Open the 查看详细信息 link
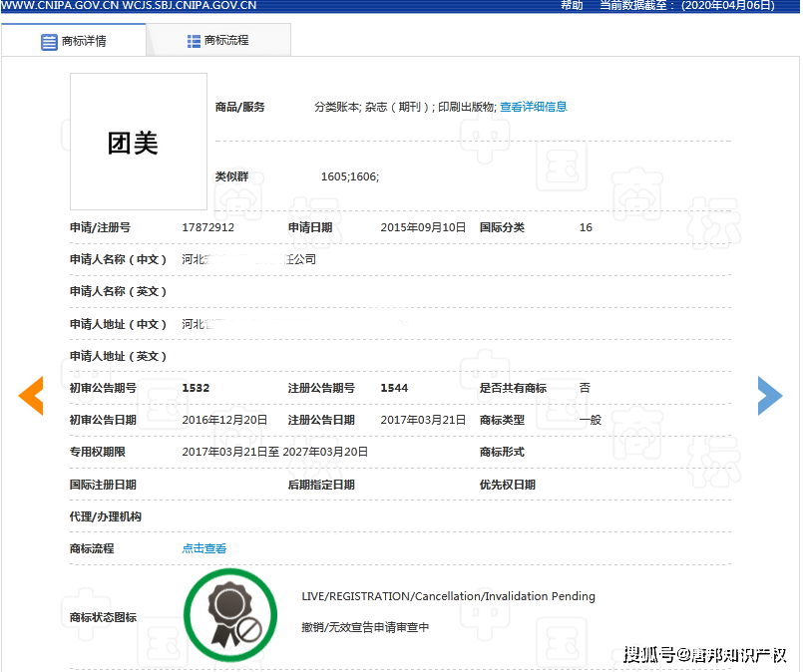 [x=533, y=107]
